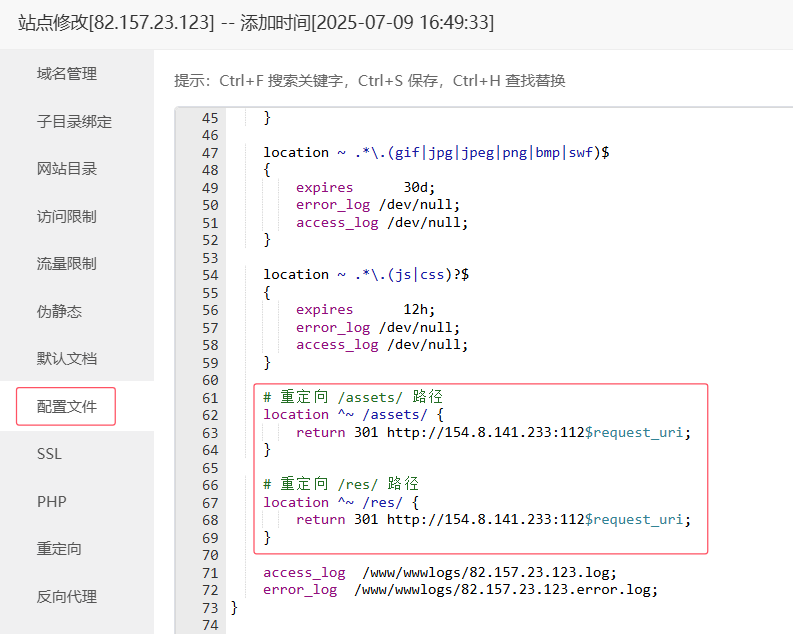Click line number 61 in the gutter
The width and height of the screenshot is (793, 634).
pos(209,398)
